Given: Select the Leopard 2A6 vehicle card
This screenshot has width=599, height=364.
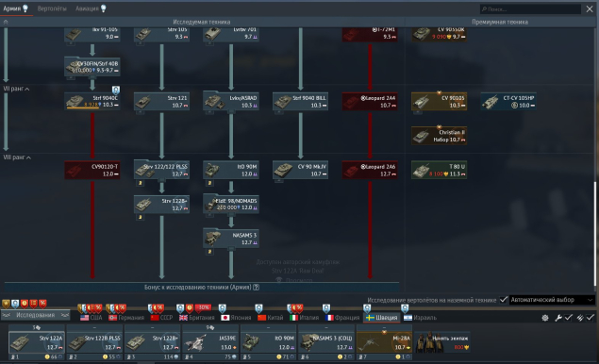Looking at the screenshot, I should (370, 170).
